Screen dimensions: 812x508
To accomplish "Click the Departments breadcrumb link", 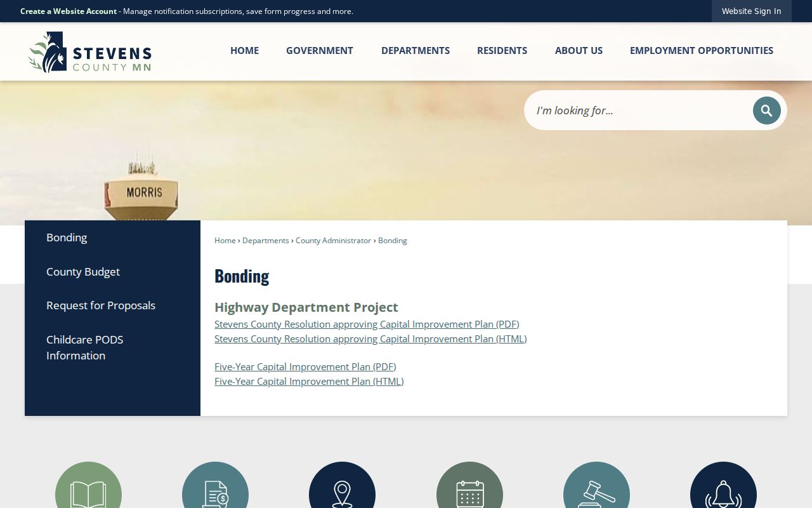I will pos(266,241).
